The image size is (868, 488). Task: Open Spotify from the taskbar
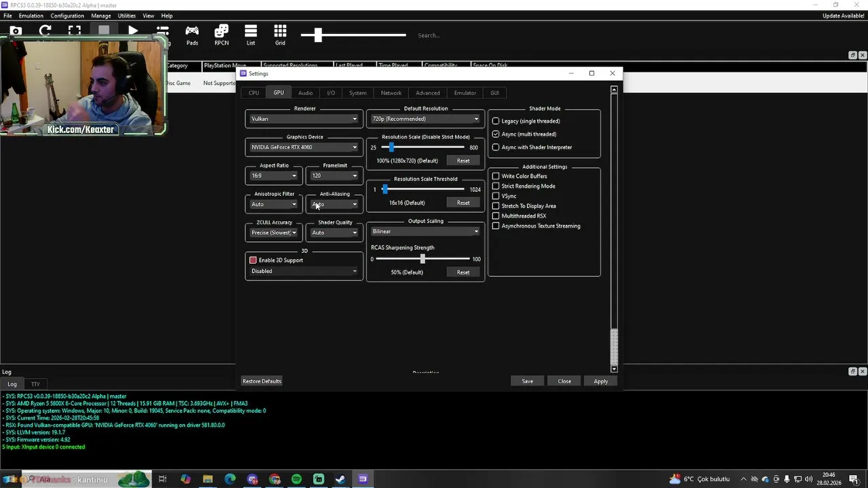point(296,479)
